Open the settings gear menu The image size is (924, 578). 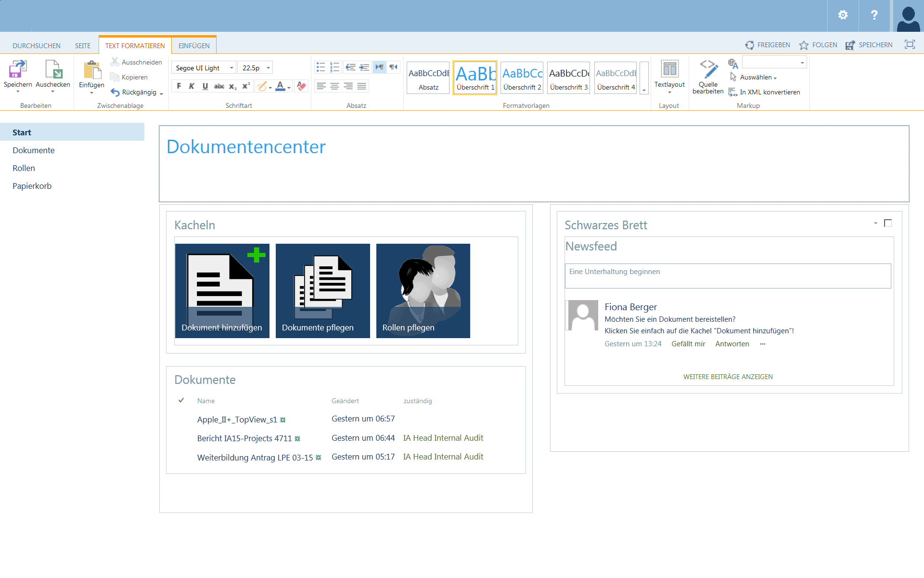843,15
